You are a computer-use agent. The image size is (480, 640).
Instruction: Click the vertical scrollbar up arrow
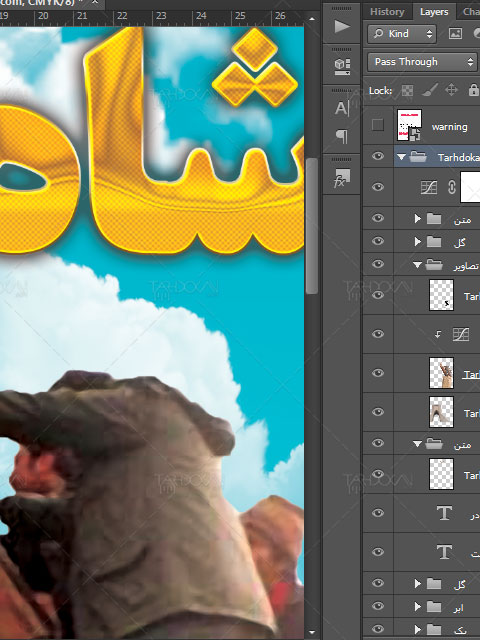pyautogui.click(x=312, y=19)
